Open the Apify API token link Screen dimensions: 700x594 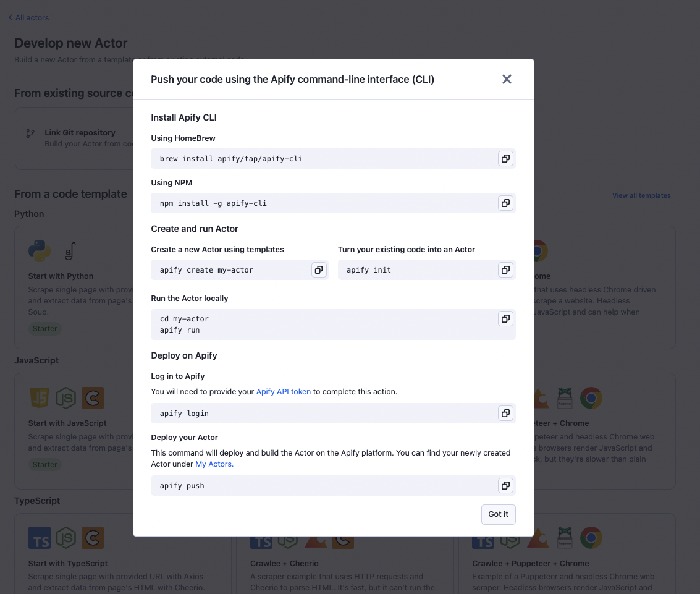coord(284,392)
